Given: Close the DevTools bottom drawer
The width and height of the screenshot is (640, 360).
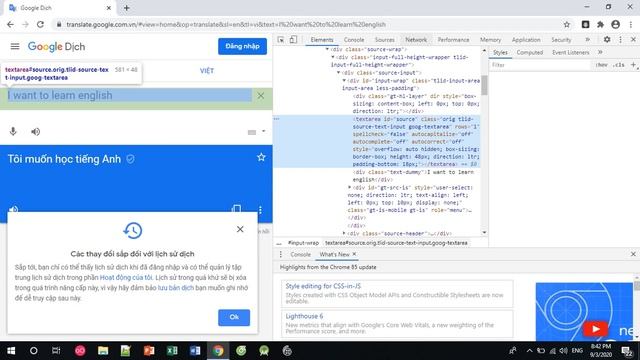Looking at the screenshot, I should coord(633,254).
